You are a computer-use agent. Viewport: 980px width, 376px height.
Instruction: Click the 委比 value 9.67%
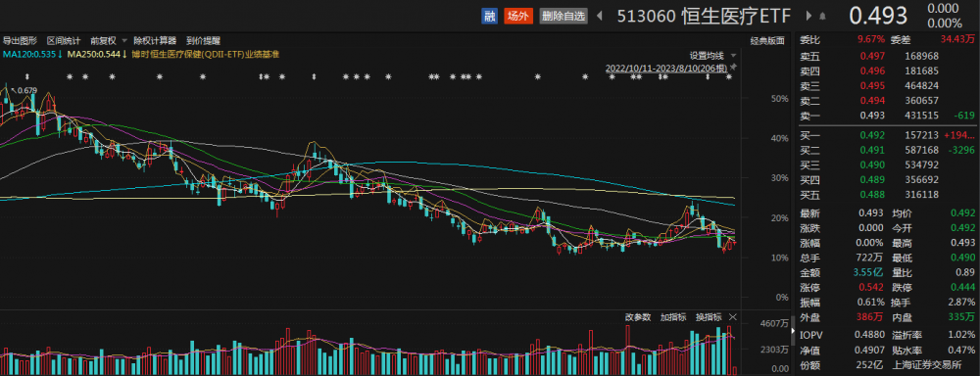point(871,39)
